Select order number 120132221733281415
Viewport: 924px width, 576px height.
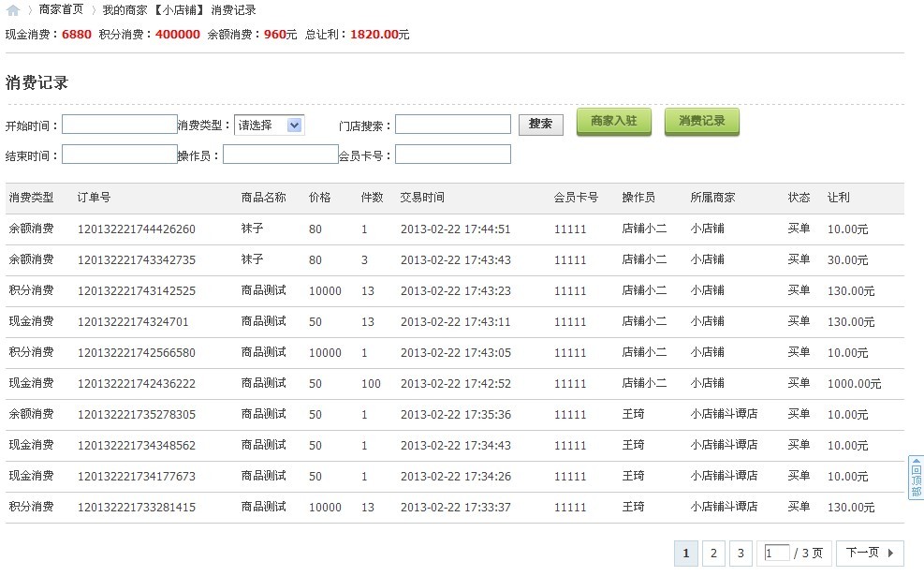coord(136,508)
